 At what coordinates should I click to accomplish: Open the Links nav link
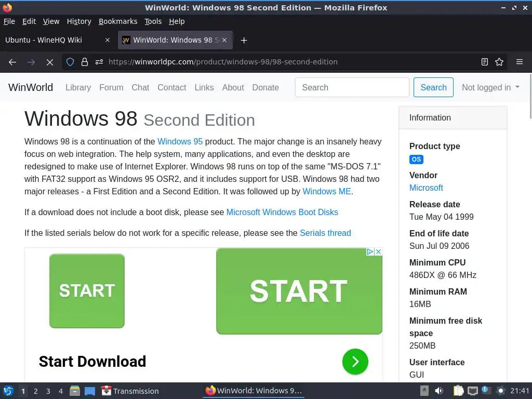[x=204, y=87]
